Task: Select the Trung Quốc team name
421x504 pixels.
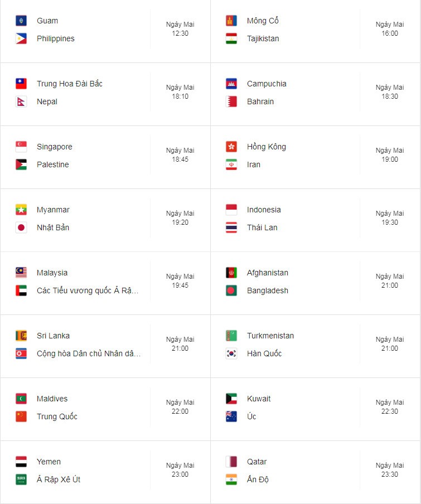Action: [57, 416]
